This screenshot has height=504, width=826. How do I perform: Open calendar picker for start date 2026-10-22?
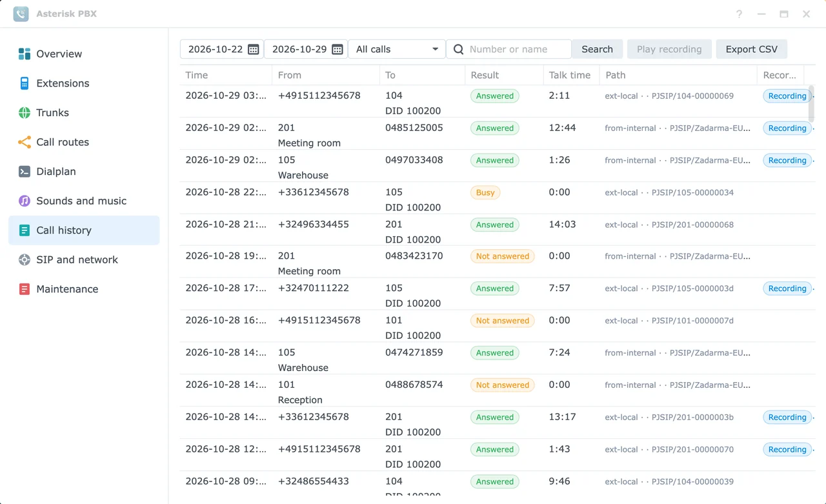pos(254,49)
